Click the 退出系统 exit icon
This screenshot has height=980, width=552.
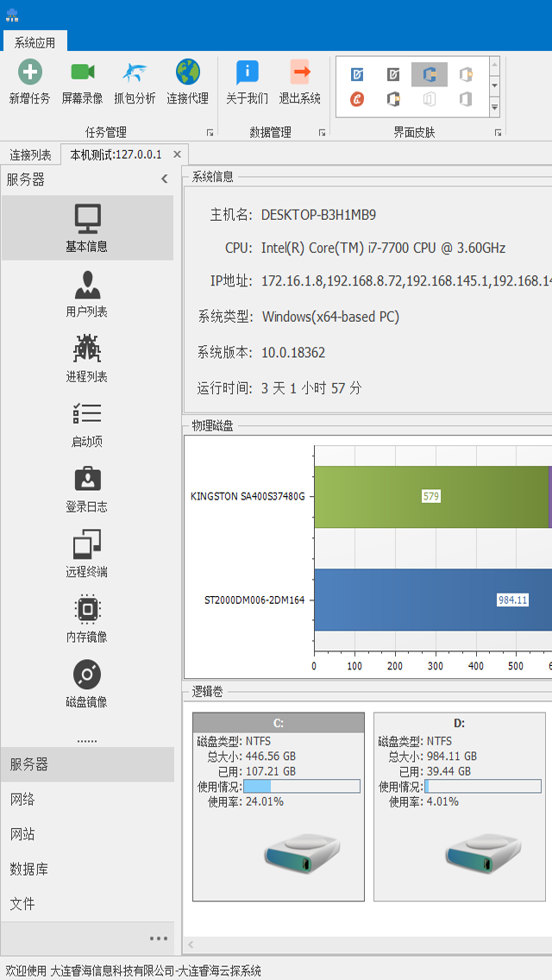click(x=299, y=72)
